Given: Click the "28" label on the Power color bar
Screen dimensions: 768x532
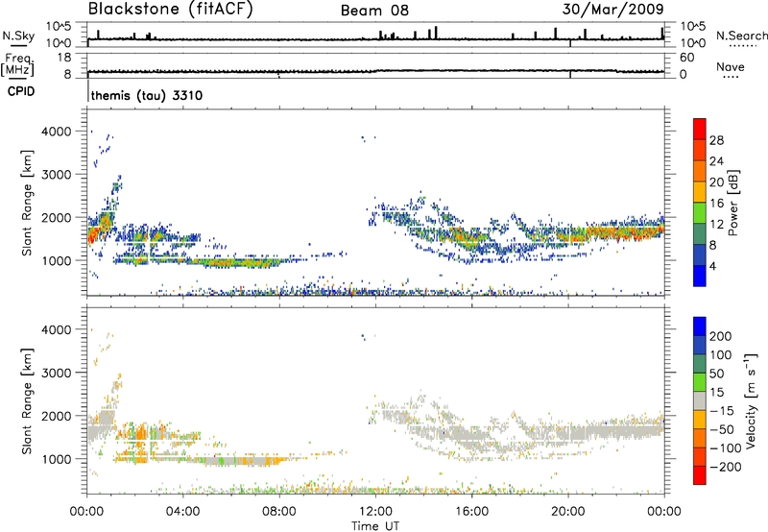Looking at the screenshot, I should click(716, 140).
